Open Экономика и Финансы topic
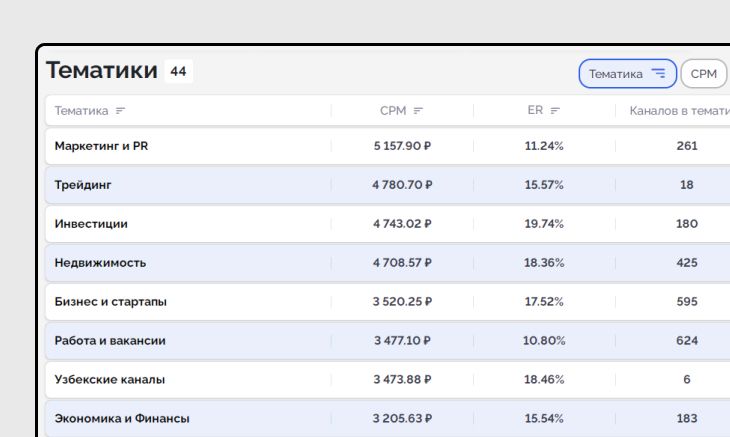 click(122, 419)
